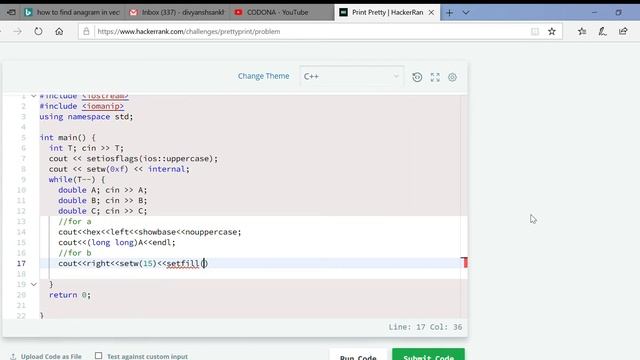Open a new browser tab
The width and height of the screenshot is (640, 360).
point(449,13)
